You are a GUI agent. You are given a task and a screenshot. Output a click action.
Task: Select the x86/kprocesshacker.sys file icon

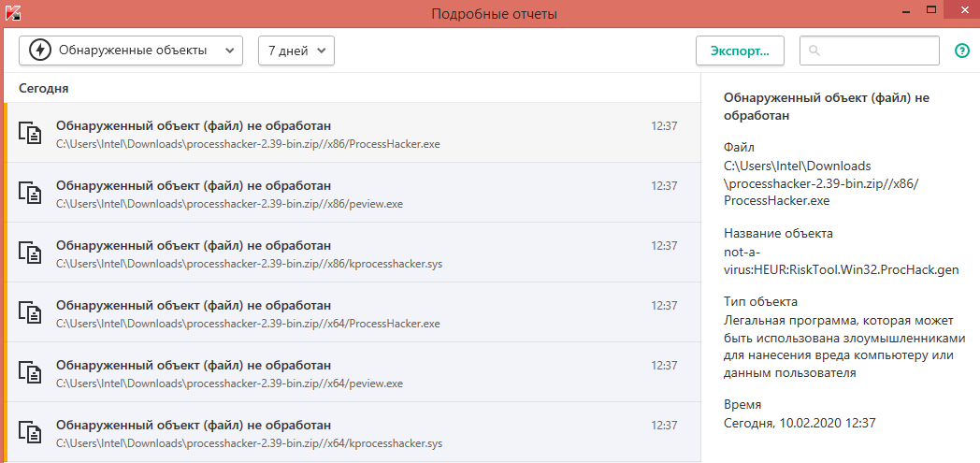[31, 253]
